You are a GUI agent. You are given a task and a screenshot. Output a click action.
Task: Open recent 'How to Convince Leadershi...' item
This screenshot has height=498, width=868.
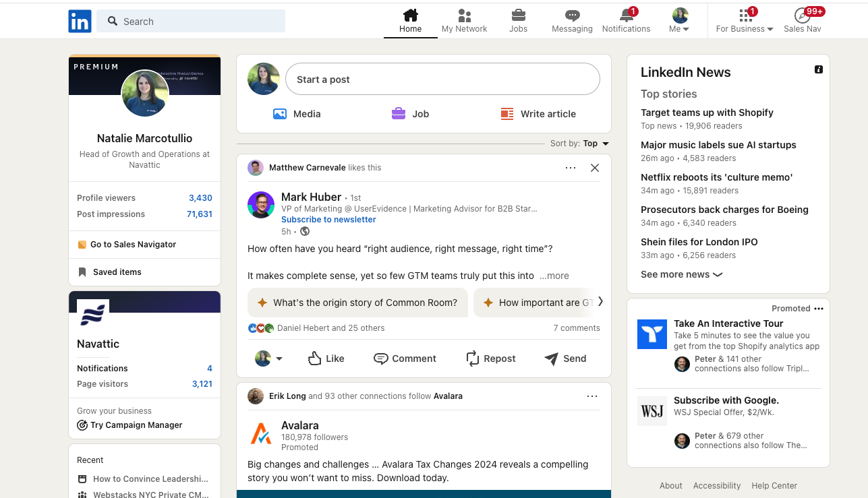(x=143, y=479)
